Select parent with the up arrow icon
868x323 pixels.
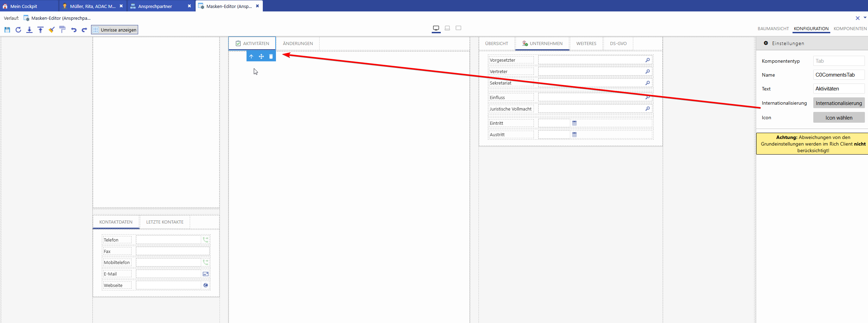pos(251,56)
